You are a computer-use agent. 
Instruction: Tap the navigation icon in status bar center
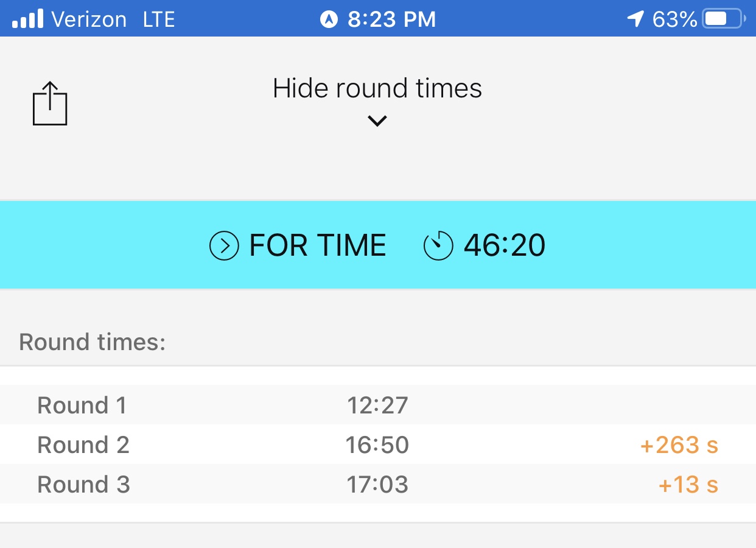(329, 19)
